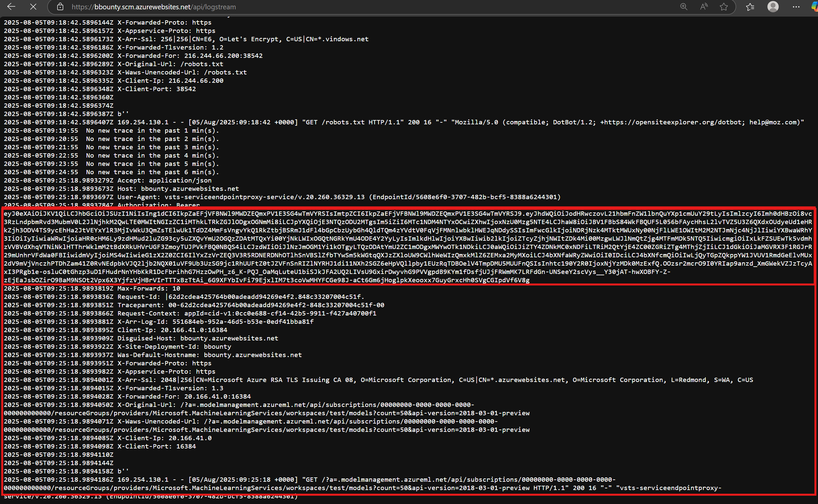
Task: Launch the Copilot sidebar icon
Action: [814, 7]
